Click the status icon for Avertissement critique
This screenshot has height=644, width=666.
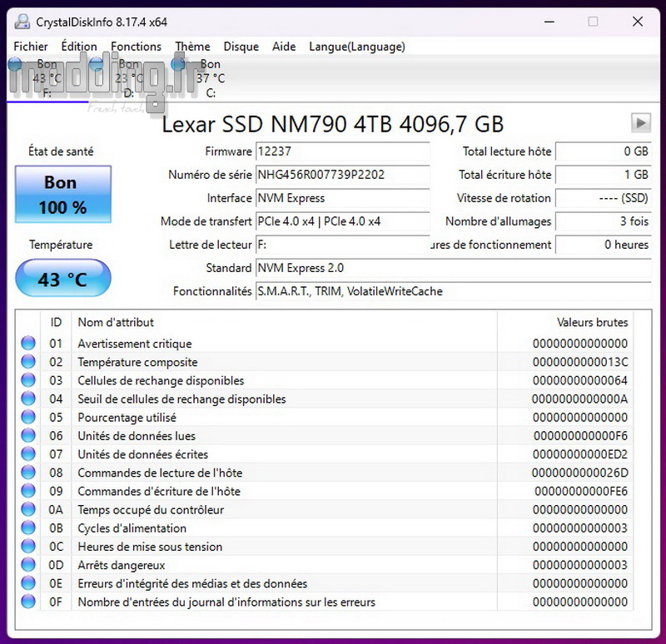point(28,343)
